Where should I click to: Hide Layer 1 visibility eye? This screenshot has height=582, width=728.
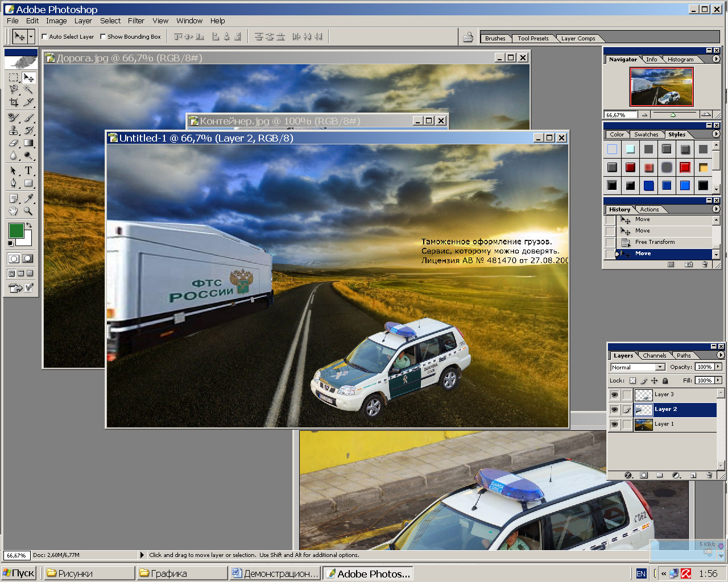tap(614, 424)
